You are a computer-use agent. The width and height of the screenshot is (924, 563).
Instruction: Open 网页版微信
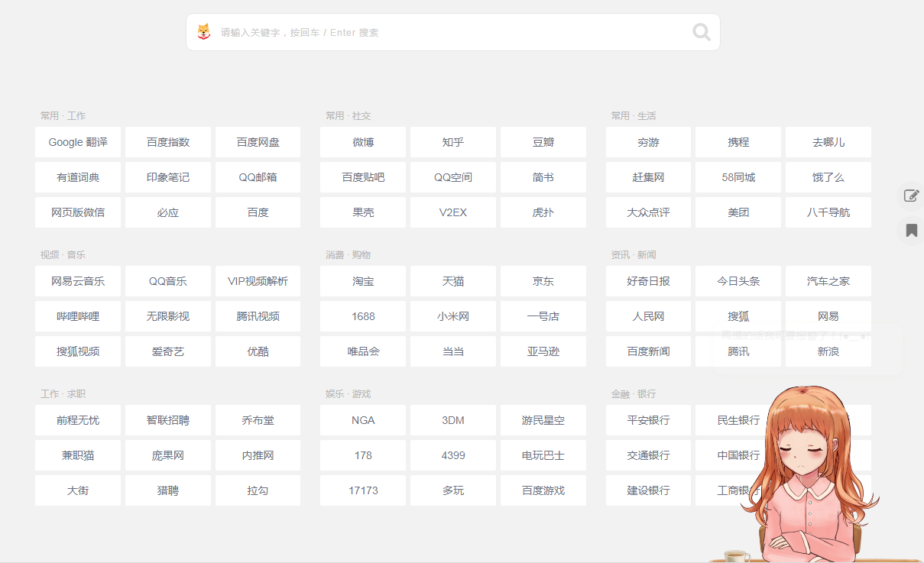coord(78,212)
